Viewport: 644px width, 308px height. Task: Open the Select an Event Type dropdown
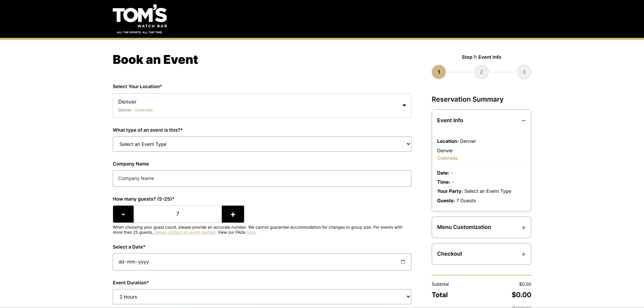262,144
